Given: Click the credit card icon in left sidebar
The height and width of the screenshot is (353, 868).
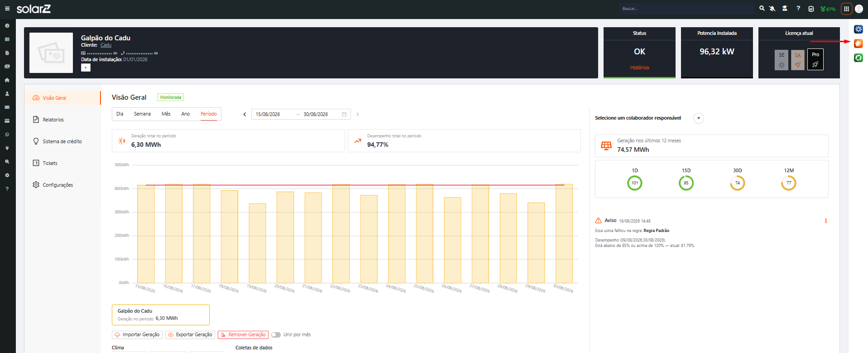Looking at the screenshot, I should 7,121.
